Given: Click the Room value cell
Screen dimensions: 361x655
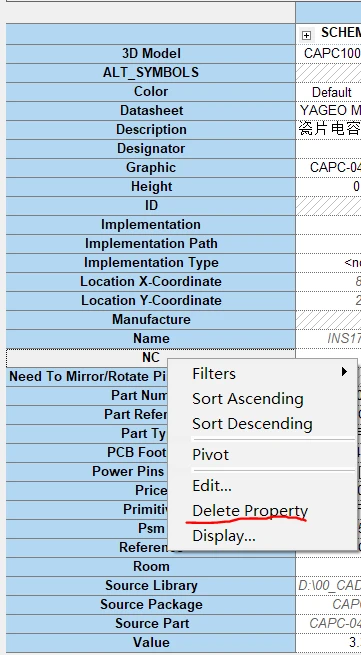Looking at the screenshot, I should point(328,567).
